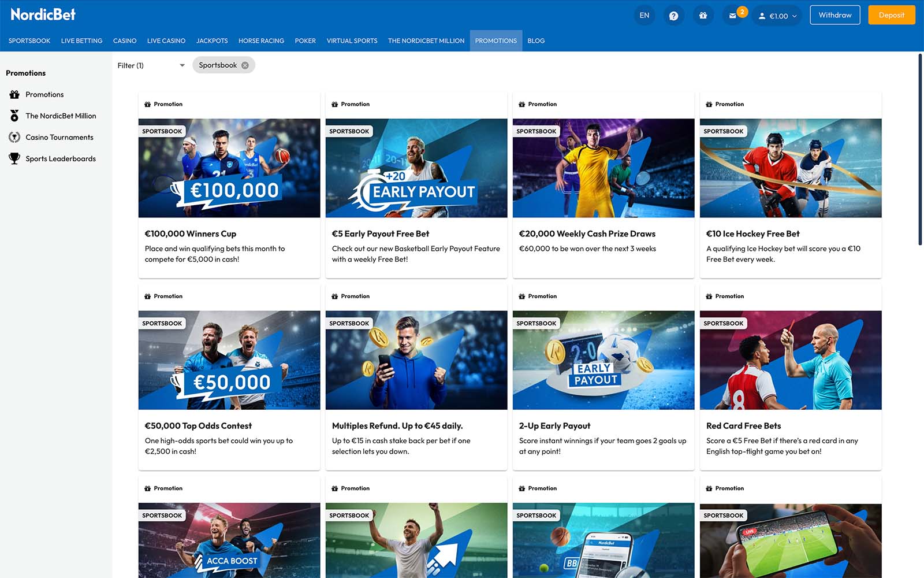Open the Horse Racing menu tab
924x578 pixels.
click(261, 41)
